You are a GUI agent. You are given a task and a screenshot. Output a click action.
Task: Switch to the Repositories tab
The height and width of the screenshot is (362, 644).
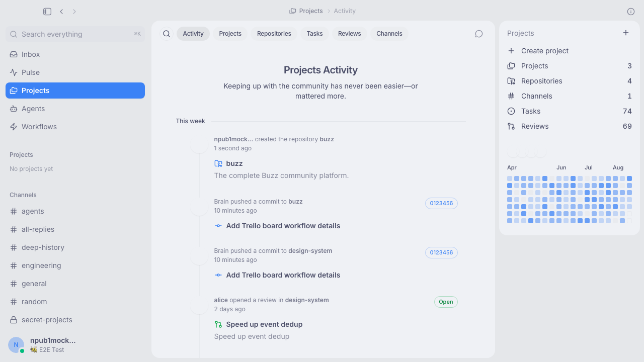coord(274,34)
